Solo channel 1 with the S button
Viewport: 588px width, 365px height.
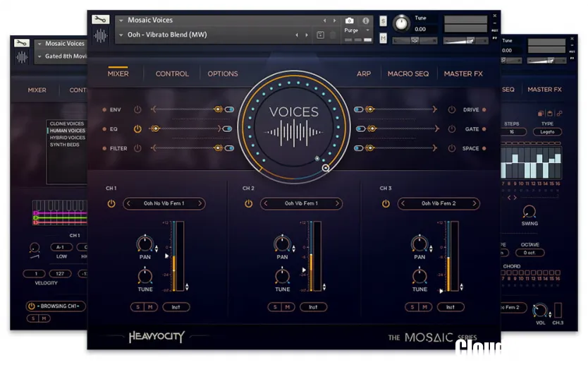pos(137,307)
